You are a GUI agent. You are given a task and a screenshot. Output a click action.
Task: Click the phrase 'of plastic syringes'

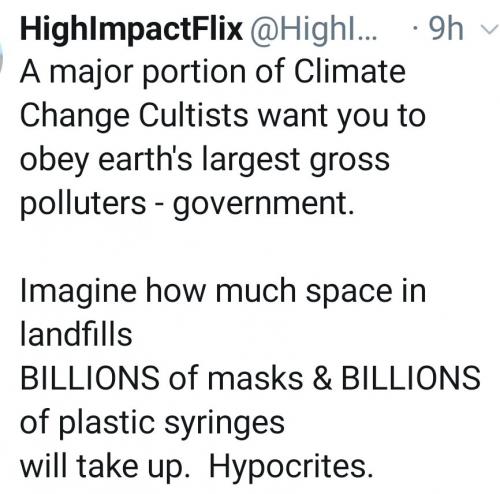[x=152, y=424]
